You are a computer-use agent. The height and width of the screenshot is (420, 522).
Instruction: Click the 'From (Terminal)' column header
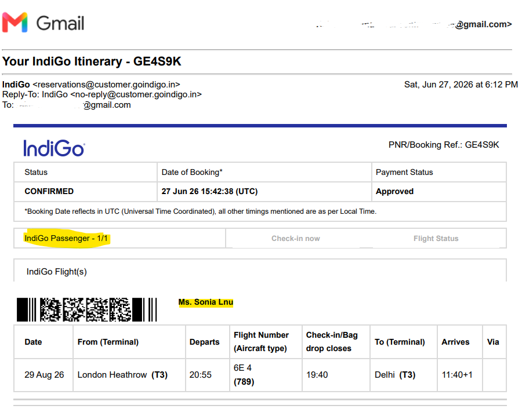108,342
